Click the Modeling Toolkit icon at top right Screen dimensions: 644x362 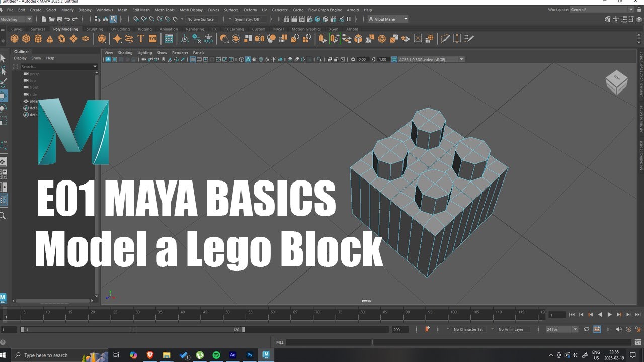click(x=607, y=19)
